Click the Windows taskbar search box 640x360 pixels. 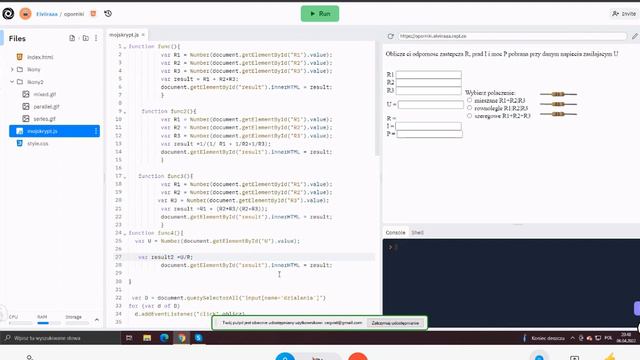tap(61, 338)
